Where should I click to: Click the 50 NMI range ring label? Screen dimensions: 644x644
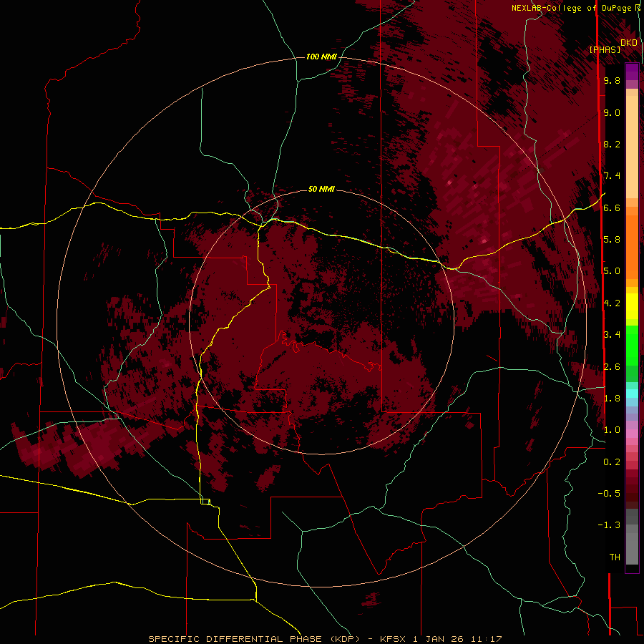[x=321, y=189]
